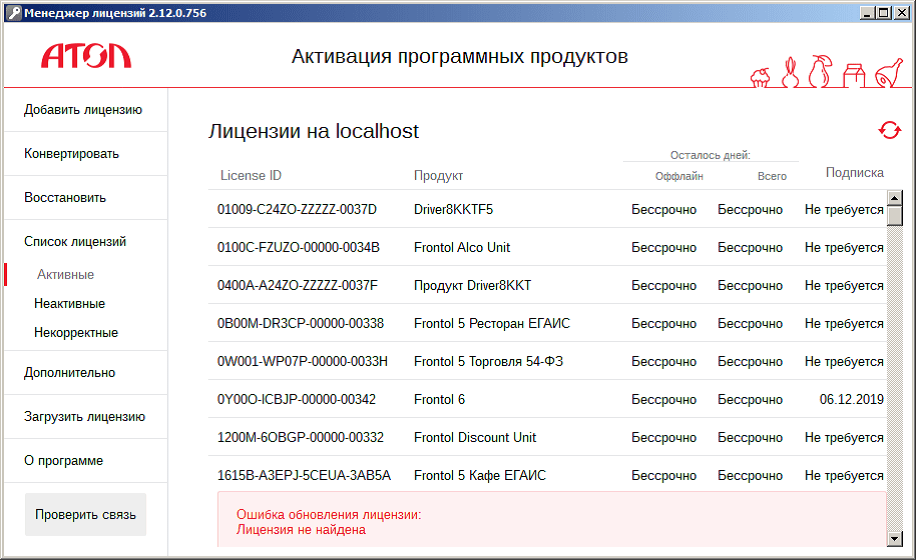Viewport: 916px width, 560px height.
Task: Click product Frontol 5 Ресторан ЕГАИС
Action: pyautogui.click(x=492, y=324)
